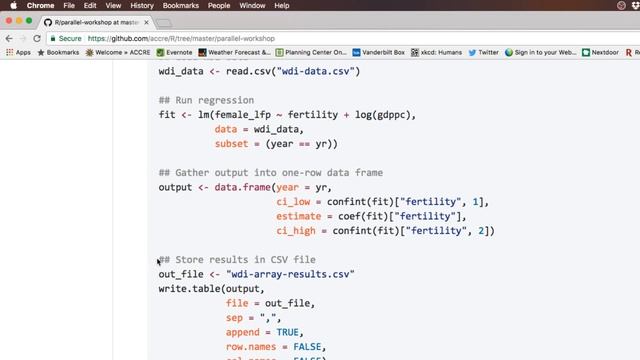Viewport: 640px width, 360px height.
Task: Click the 'file = out_file,' line
Action: (x=270, y=303)
